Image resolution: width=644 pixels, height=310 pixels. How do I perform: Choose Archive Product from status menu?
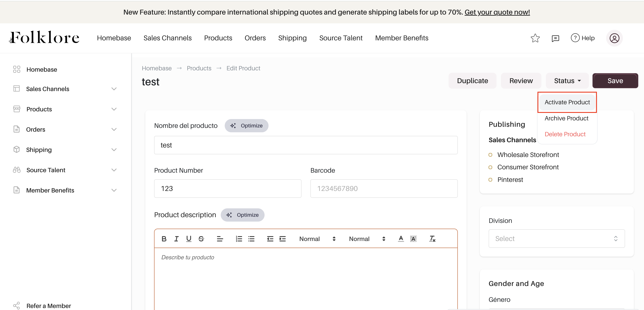[x=566, y=118]
